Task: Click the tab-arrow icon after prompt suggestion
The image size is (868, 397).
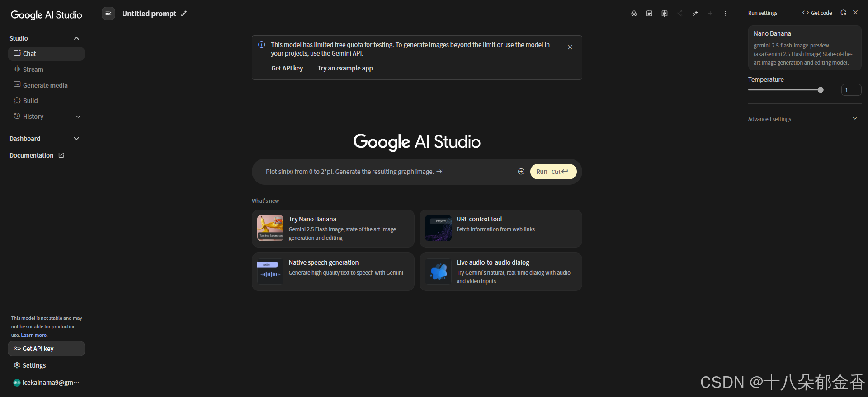Action: [x=440, y=172]
